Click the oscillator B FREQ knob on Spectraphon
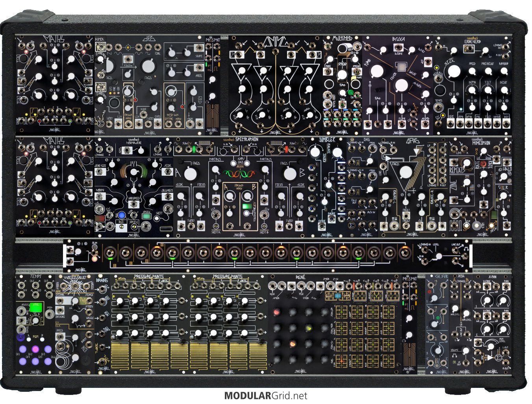This screenshot has width=532, height=404. pyautogui.click(x=290, y=174)
